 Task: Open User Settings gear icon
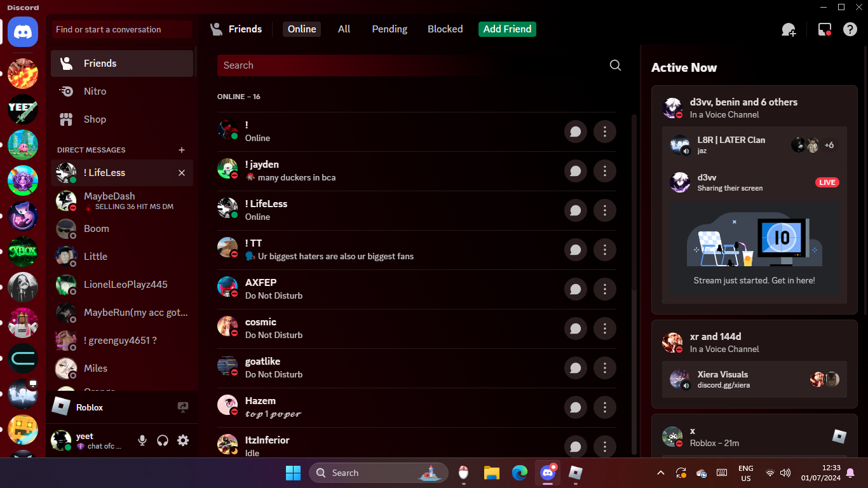[183, 440]
